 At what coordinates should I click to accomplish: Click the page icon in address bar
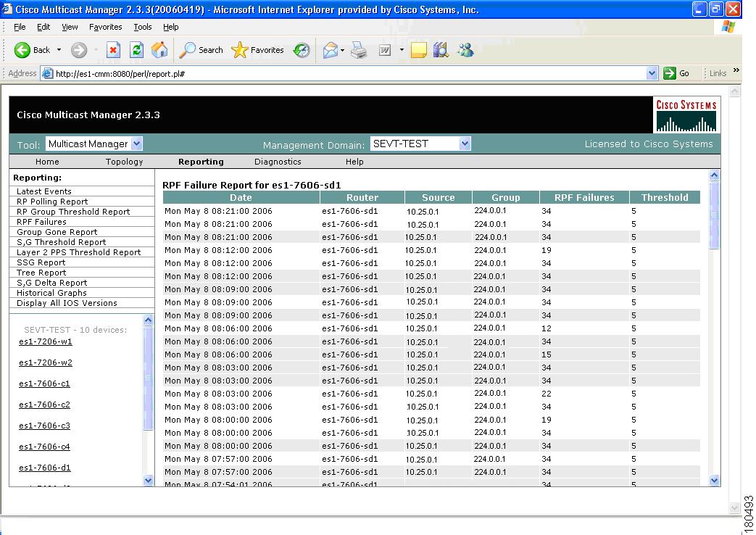(47, 74)
